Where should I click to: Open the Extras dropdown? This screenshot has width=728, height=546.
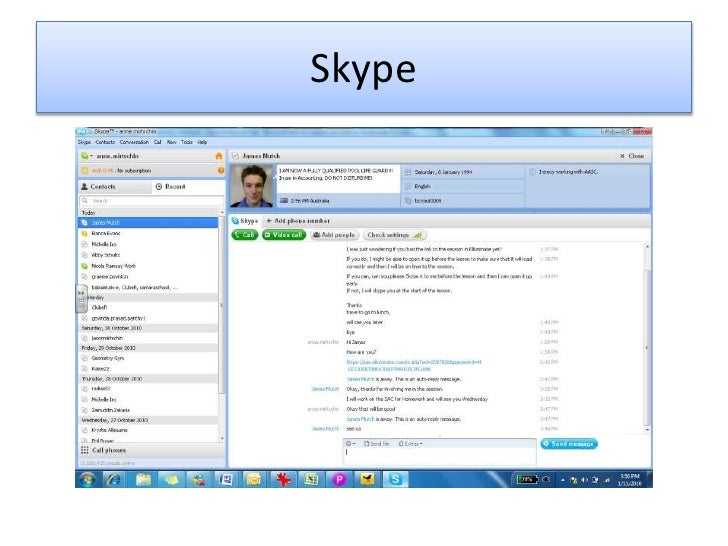pos(410,444)
